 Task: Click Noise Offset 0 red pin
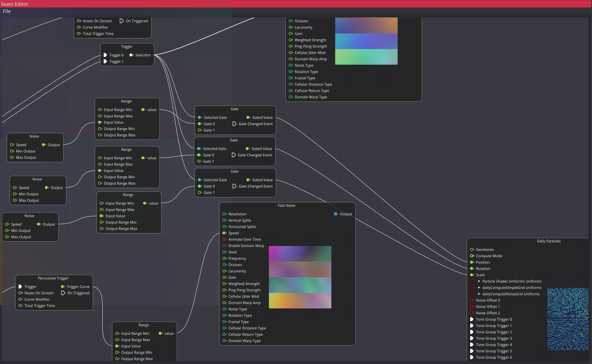pos(472,300)
